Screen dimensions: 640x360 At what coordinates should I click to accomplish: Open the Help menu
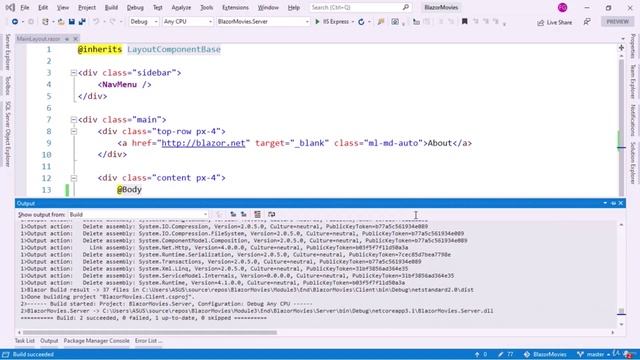pos(294,7)
